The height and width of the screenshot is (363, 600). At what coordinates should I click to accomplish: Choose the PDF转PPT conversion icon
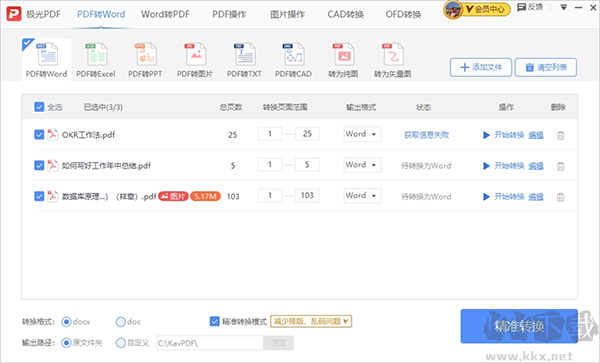click(x=145, y=55)
